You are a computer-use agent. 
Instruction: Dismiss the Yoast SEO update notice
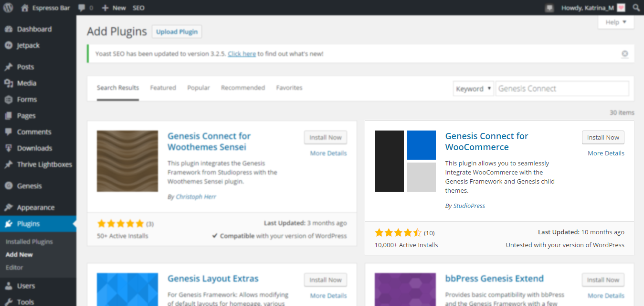coord(625,54)
